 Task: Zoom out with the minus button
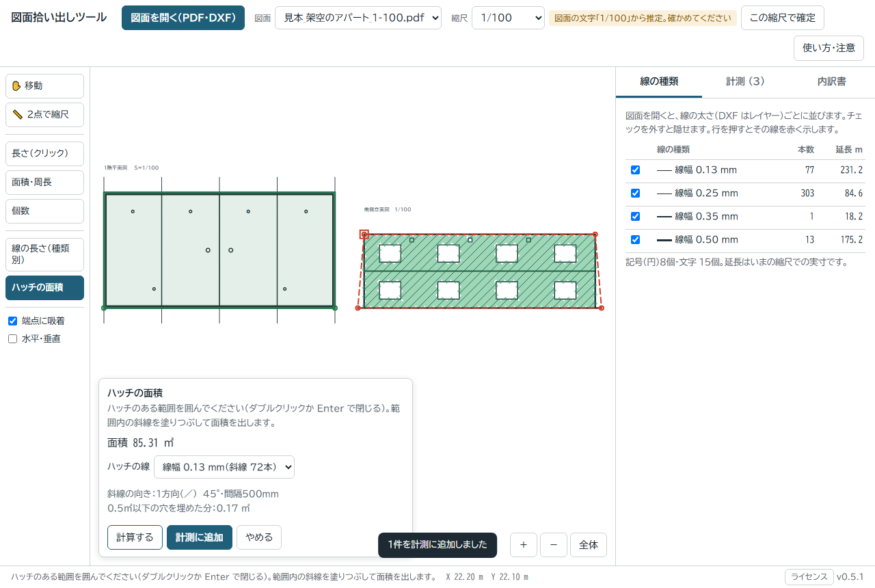point(554,545)
